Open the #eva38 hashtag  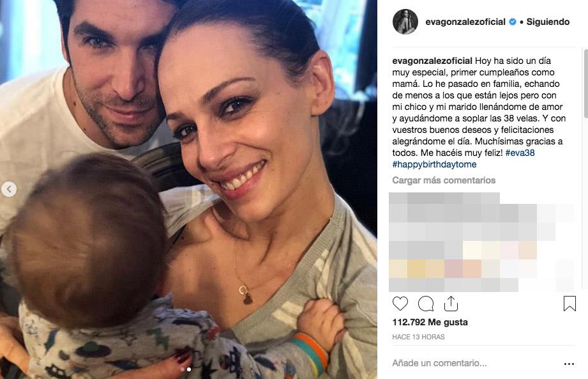point(520,153)
